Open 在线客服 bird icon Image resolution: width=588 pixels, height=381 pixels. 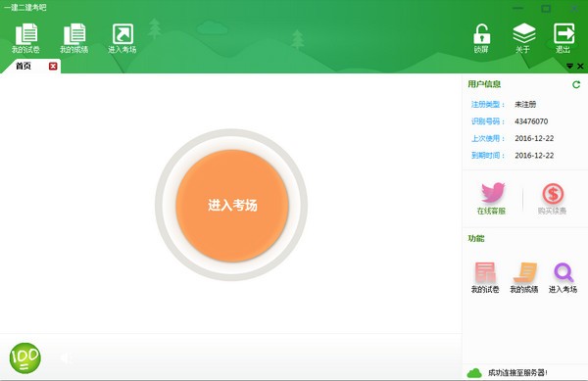[x=491, y=199]
